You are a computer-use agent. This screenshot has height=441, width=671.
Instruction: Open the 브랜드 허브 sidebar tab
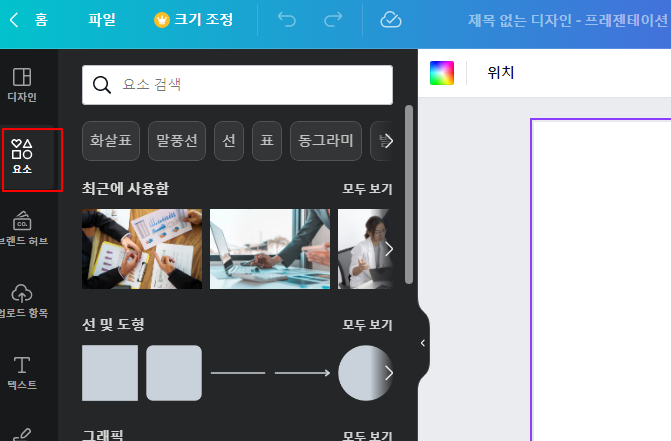click(x=22, y=229)
